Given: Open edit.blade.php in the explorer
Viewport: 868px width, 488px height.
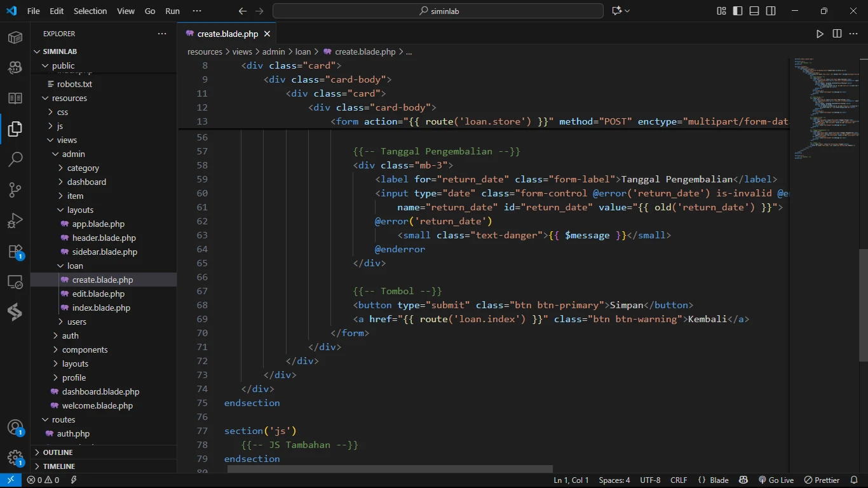Looking at the screenshot, I should (98, 294).
